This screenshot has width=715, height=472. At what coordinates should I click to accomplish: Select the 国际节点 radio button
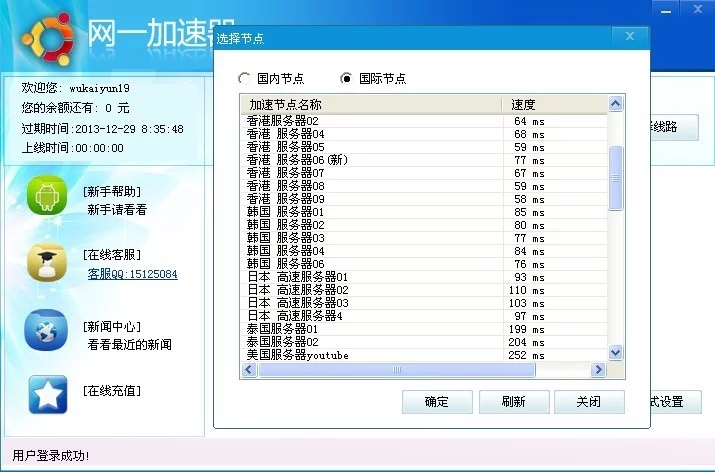(346, 78)
